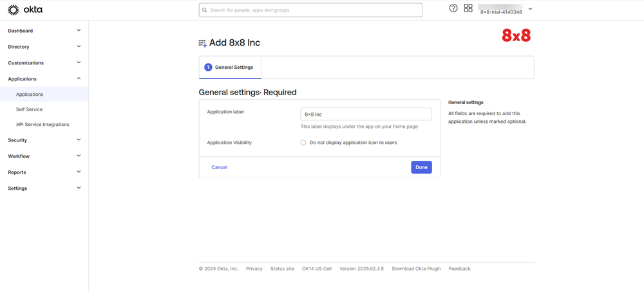Expand the Directory menu chevron
The image size is (644, 292).
click(x=79, y=46)
